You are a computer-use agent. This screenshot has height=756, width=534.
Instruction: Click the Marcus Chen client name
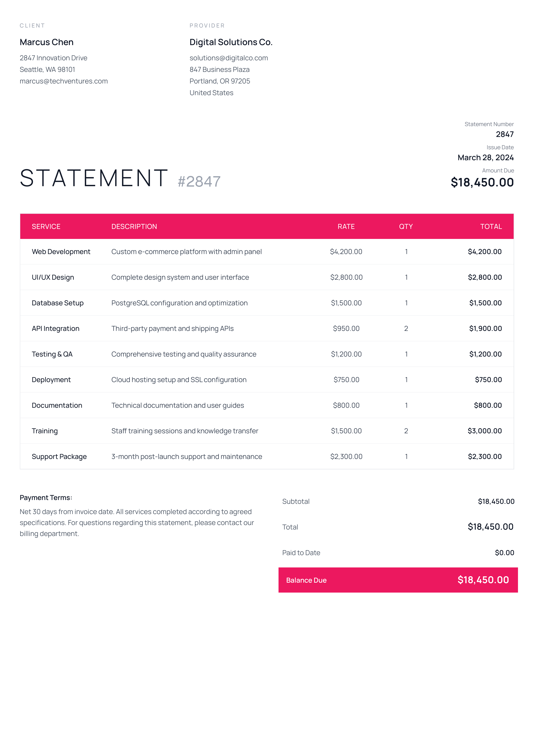(x=46, y=42)
